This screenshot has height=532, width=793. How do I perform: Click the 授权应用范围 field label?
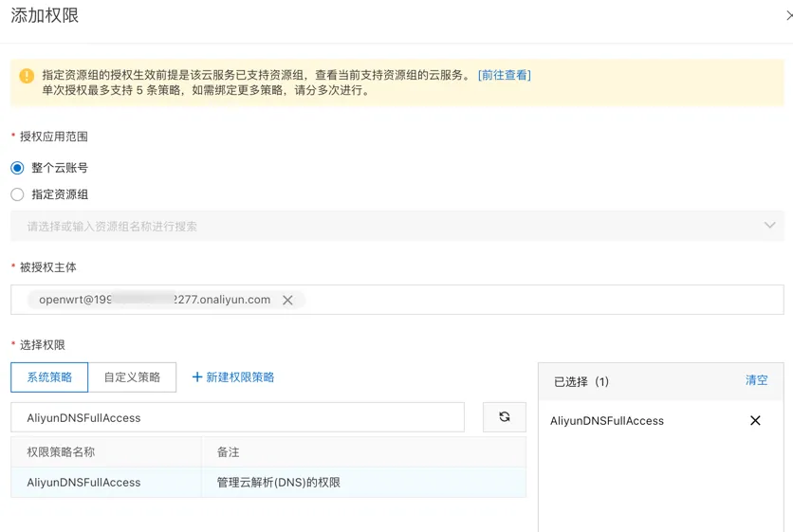tap(54, 137)
